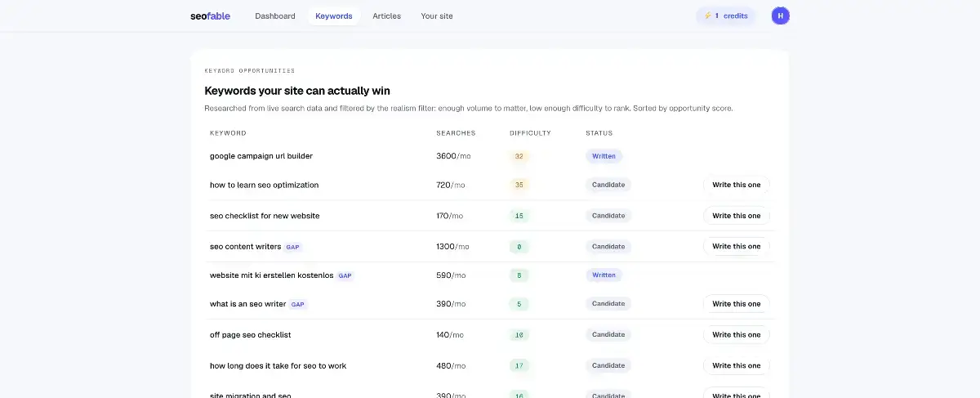Click difficulty score 35 badge
Image resolution: width=980 pixels, height=398 pixels.
[519, 185]
